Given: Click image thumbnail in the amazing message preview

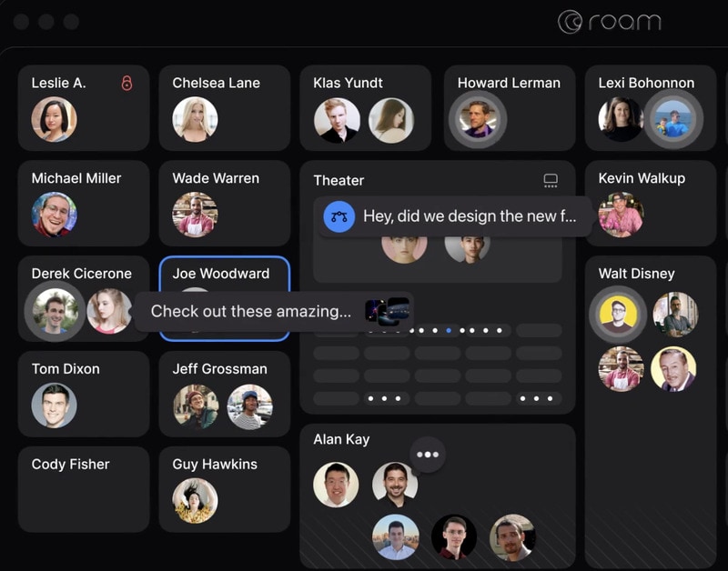Looking at the screenshot, I should (387, 311).
